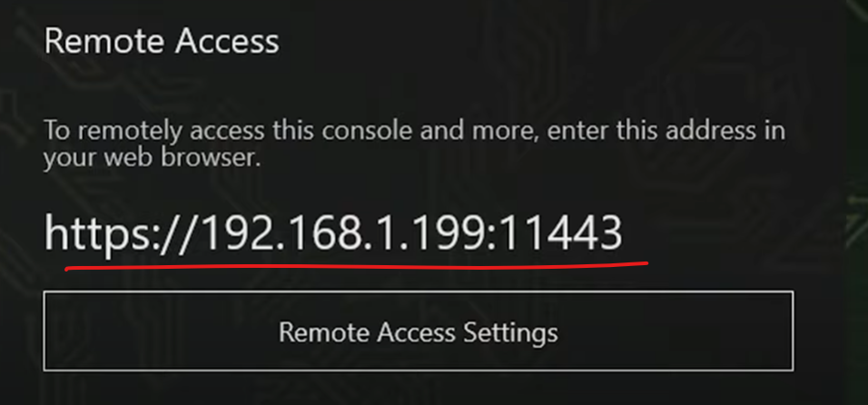
Task: Open the Remote Access Settings button
Action: pyautogui.click(x=418, y=331)
